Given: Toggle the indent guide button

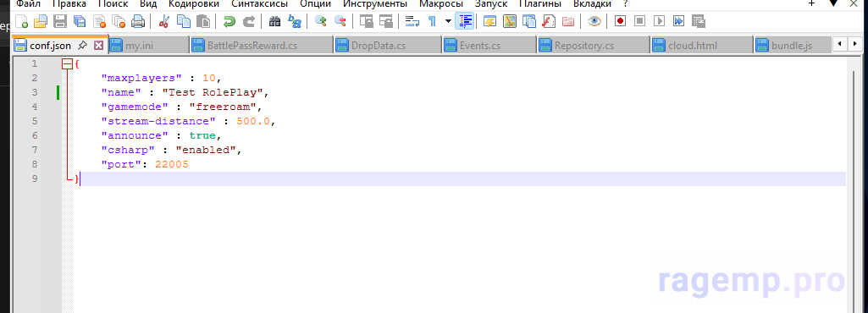Looking at the screenshot, I should (x=464, y=21).
